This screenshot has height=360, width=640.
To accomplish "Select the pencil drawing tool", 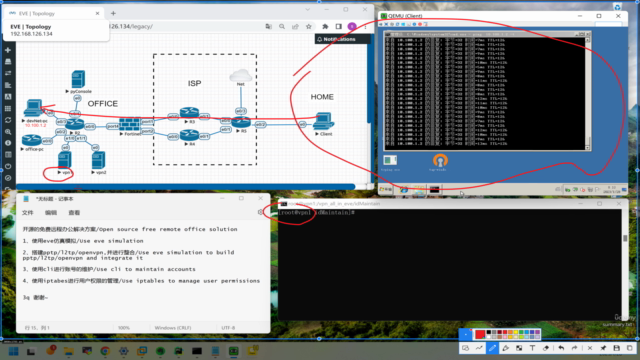I will [492, 348].
